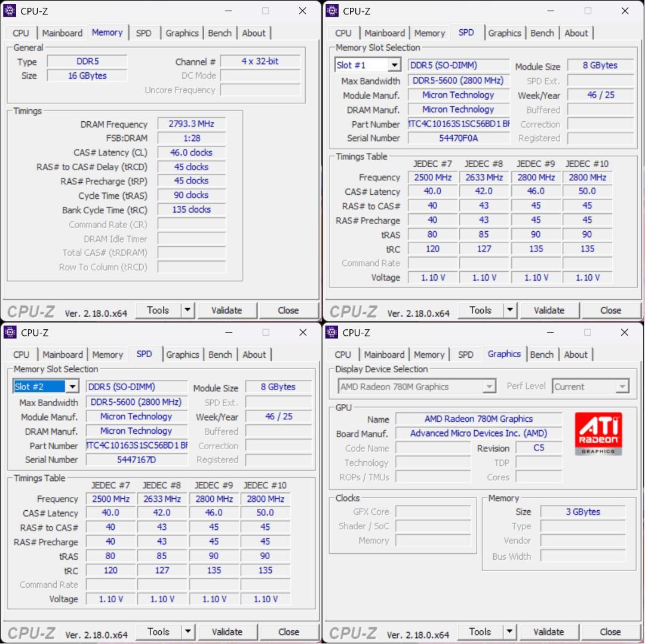Click Tools button in Slot #2 window
The image size is (645, 644).
(159, 631)
